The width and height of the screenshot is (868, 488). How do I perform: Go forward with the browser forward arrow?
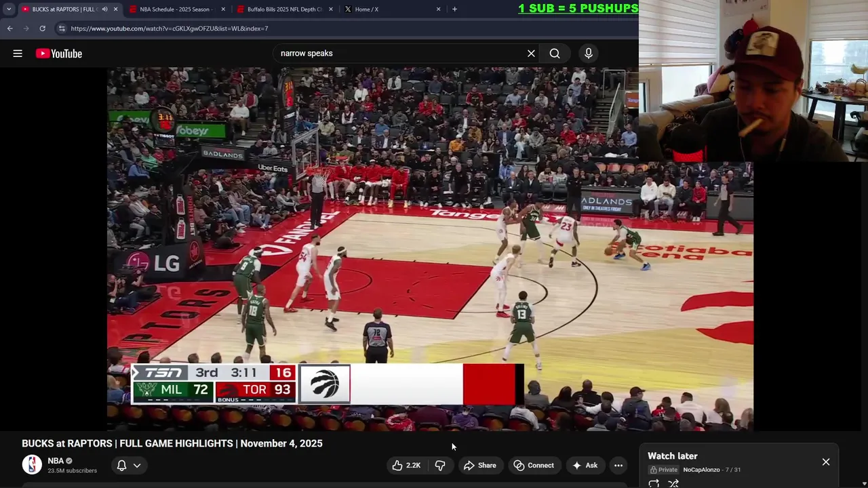(26, 28)
